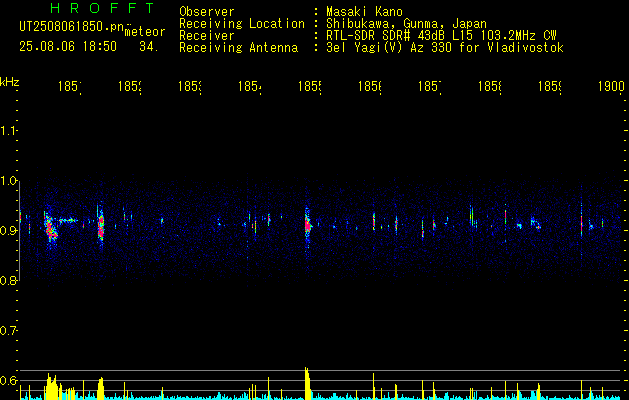
Task: Click the bright meteor echo at 1855
Action: coord(307,225)
